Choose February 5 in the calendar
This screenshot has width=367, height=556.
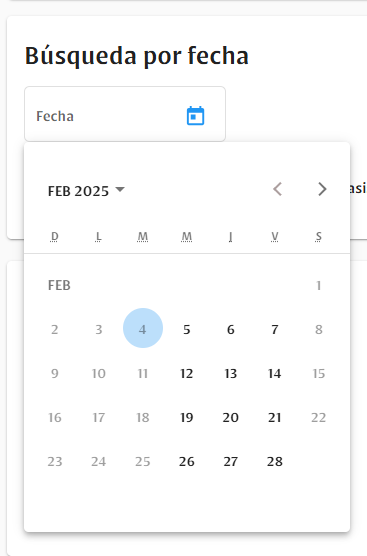coord(187,329)
